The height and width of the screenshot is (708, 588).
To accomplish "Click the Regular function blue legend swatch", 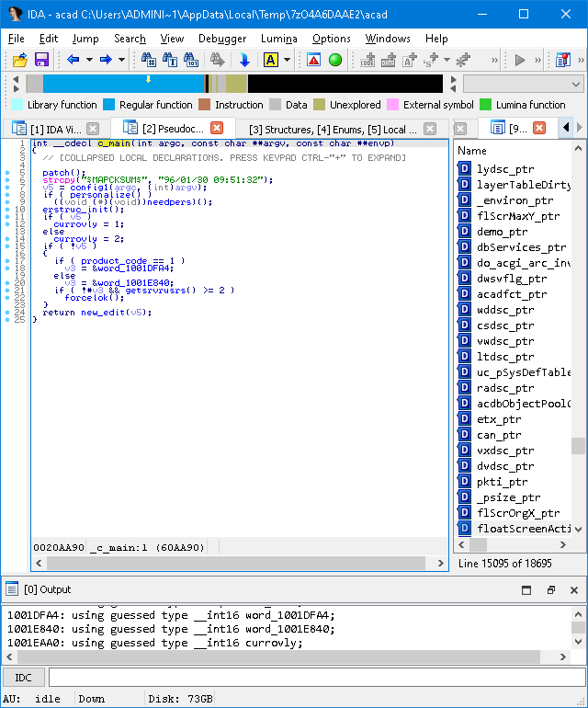I will click(x=108, y=105).
